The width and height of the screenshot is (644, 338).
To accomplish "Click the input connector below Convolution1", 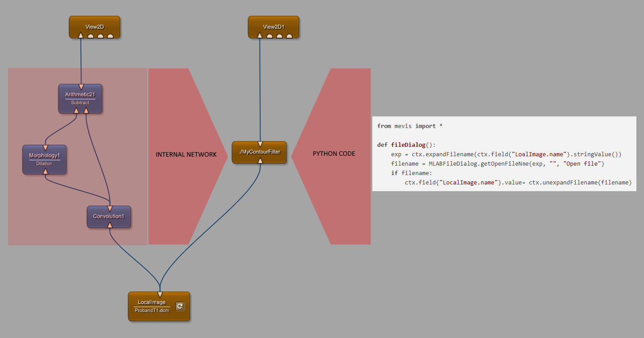I will pos(110,225).
